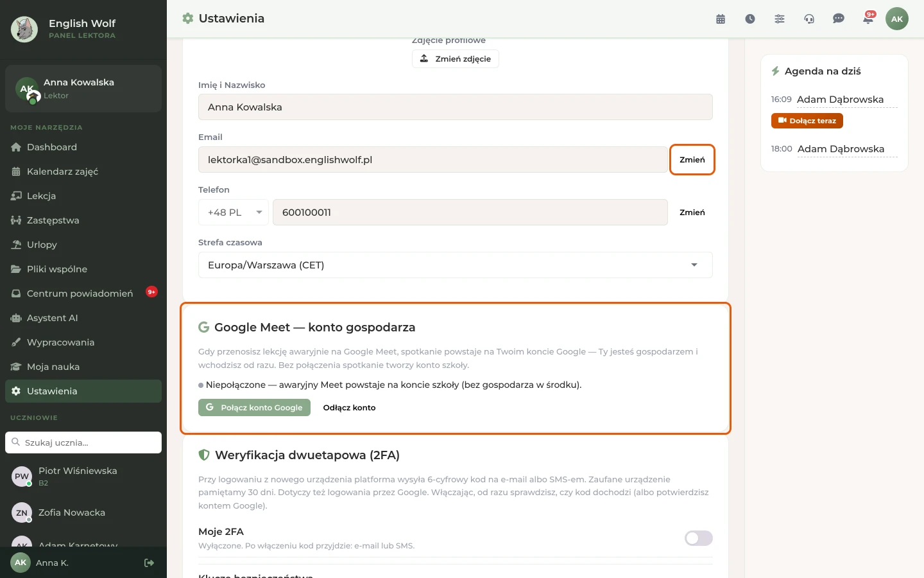Screen dimensions: 924x578
Task: Open the +48 PL country code dropdown
Action: [234, 213]
